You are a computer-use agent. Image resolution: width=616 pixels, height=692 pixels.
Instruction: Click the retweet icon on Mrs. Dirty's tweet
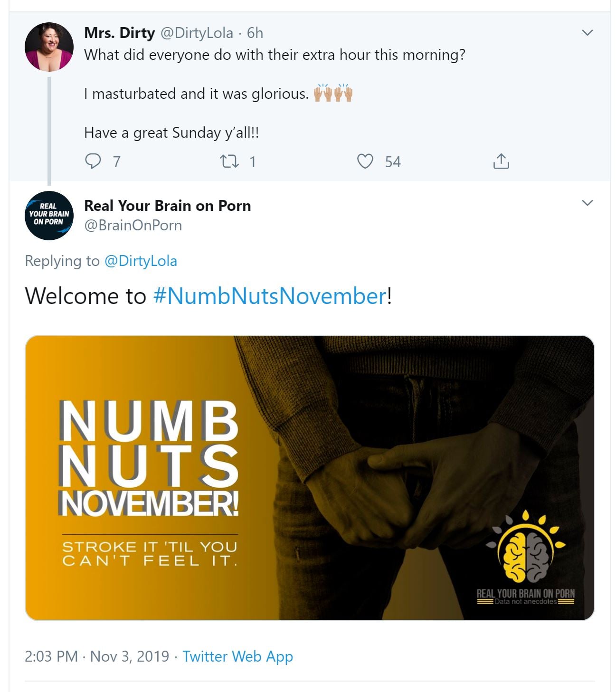pyautogui.click(x=229, y=161)
